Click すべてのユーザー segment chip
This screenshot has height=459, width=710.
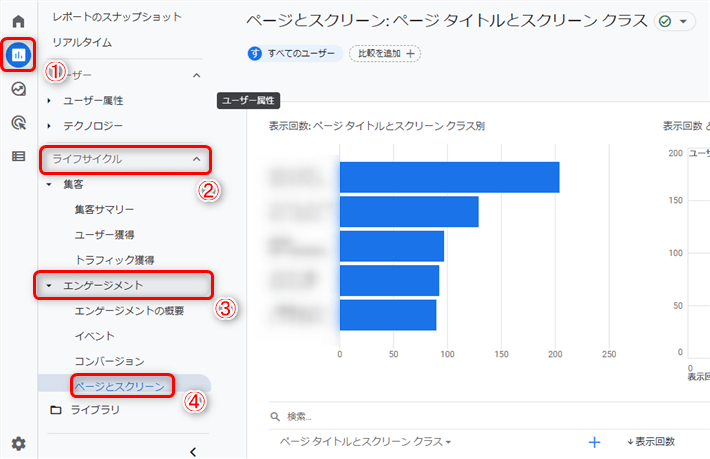click(295, 53)
